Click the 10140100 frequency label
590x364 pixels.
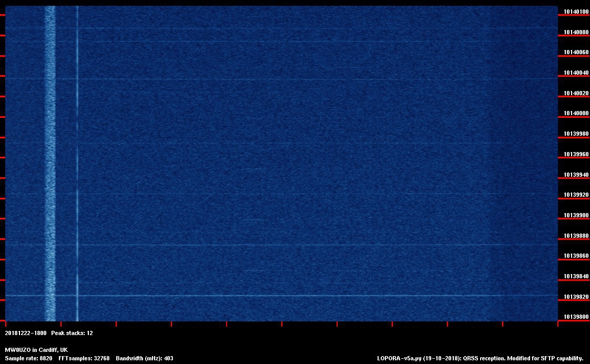point(576,11)
